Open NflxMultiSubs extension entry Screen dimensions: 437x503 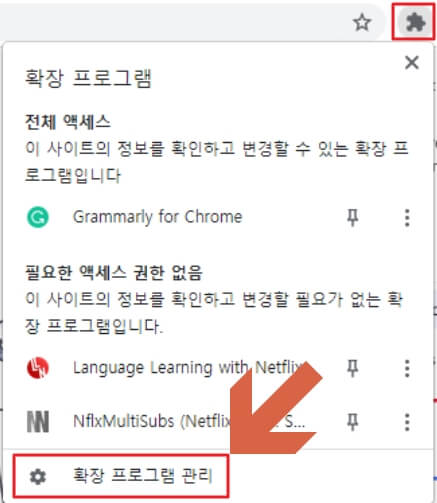tap(189, 421)
